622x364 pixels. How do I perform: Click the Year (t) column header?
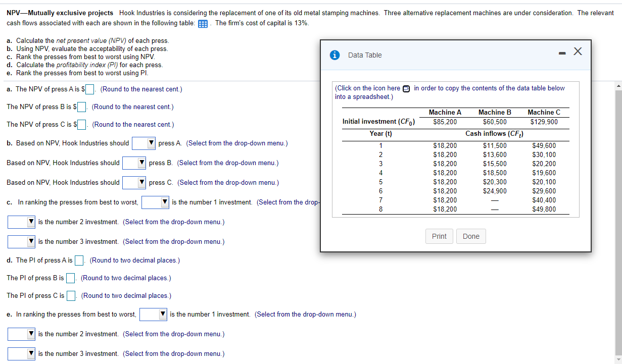[380, 134]
